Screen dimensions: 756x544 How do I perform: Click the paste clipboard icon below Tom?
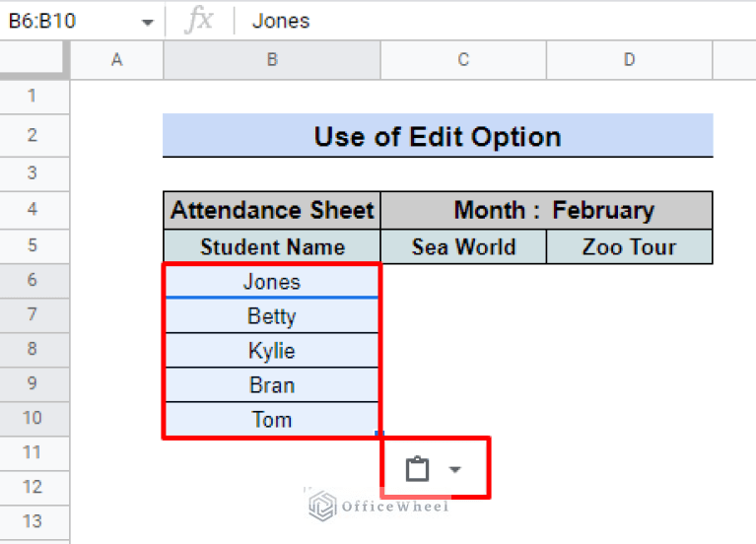pos(417,469)
